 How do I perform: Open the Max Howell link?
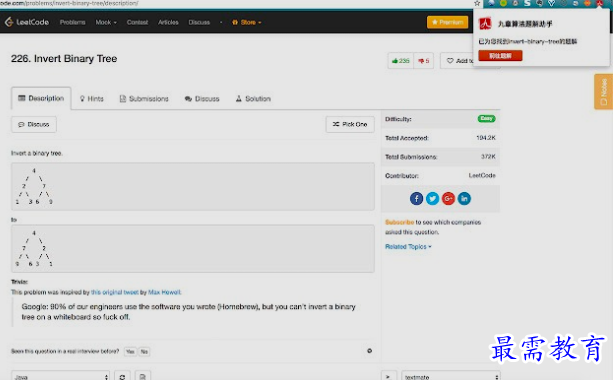point(165,292)
